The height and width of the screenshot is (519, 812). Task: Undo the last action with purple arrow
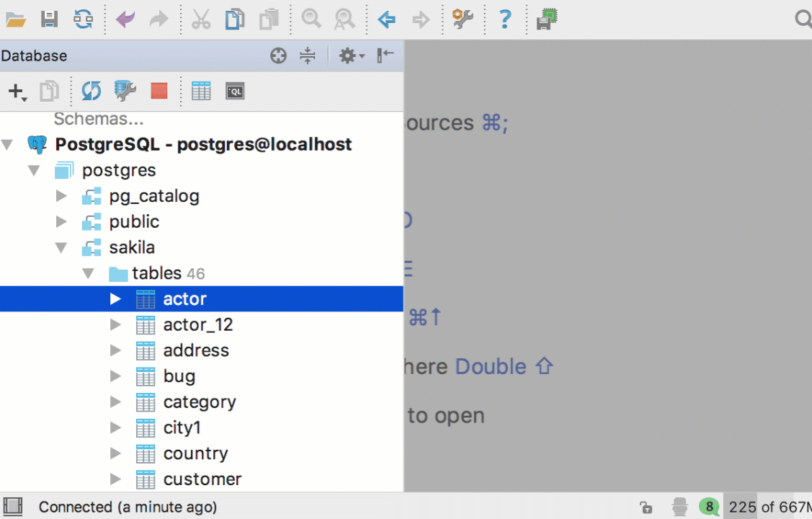[125, 19]
